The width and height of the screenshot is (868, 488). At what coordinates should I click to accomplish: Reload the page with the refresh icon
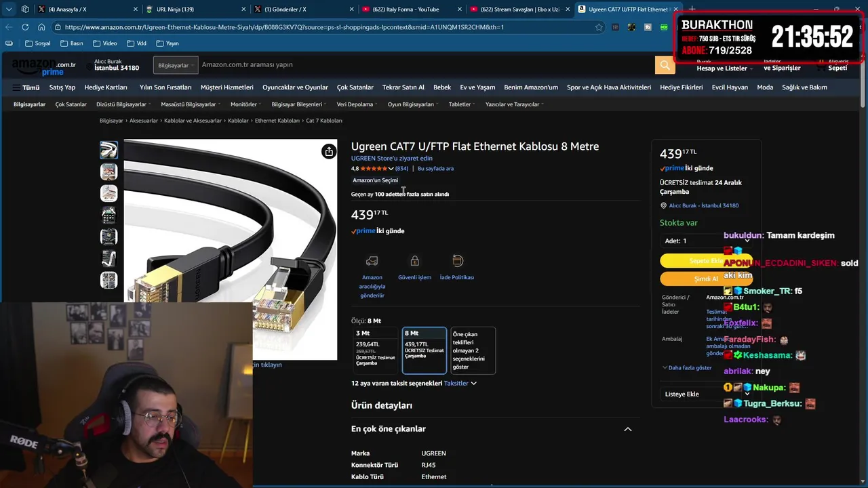(25, 27)
